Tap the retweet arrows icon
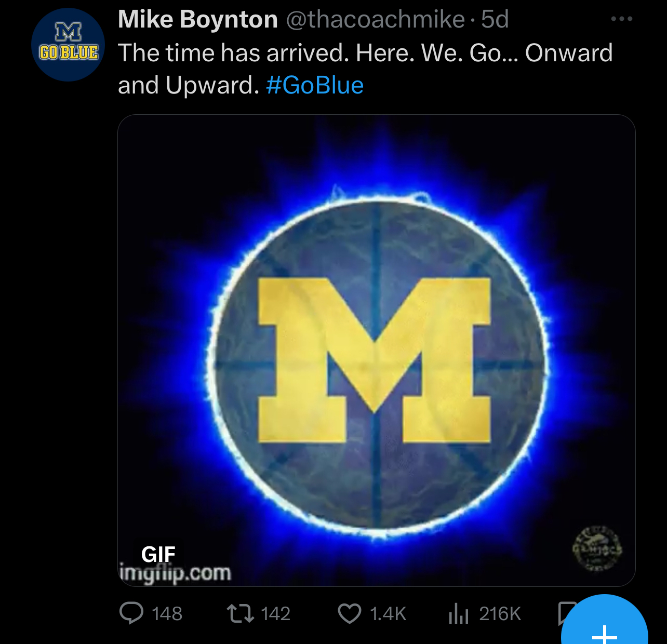The height and width of the screenshot is (644, 667). (241, 613)
